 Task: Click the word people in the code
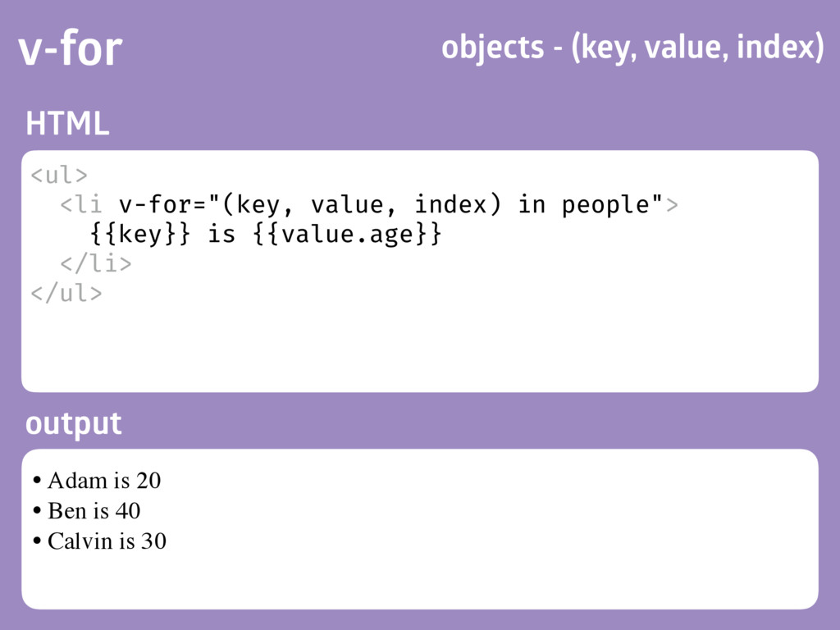pos(605,206)
